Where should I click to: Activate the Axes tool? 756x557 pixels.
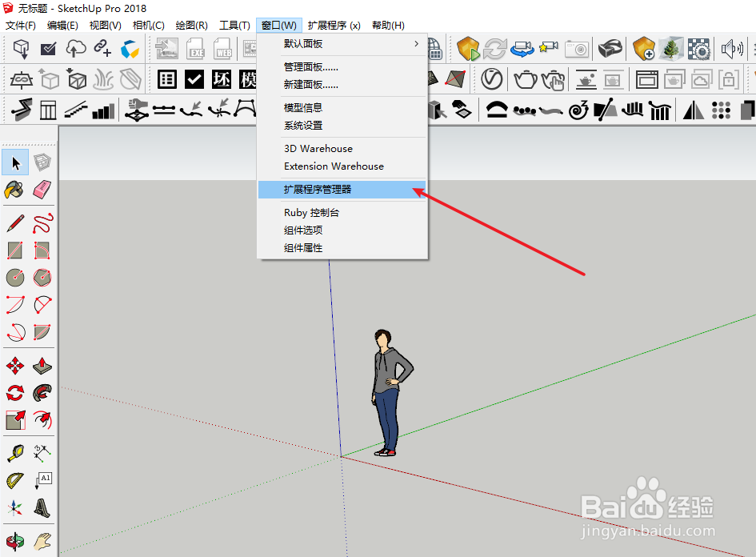[15, 508]
